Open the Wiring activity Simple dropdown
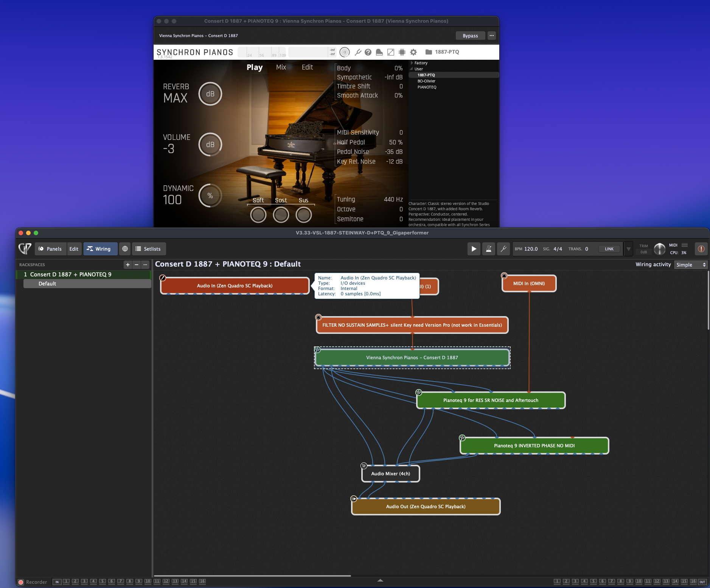Image resolution: width=710 pixels, height=588 pixels. click(x=691, y=265)
